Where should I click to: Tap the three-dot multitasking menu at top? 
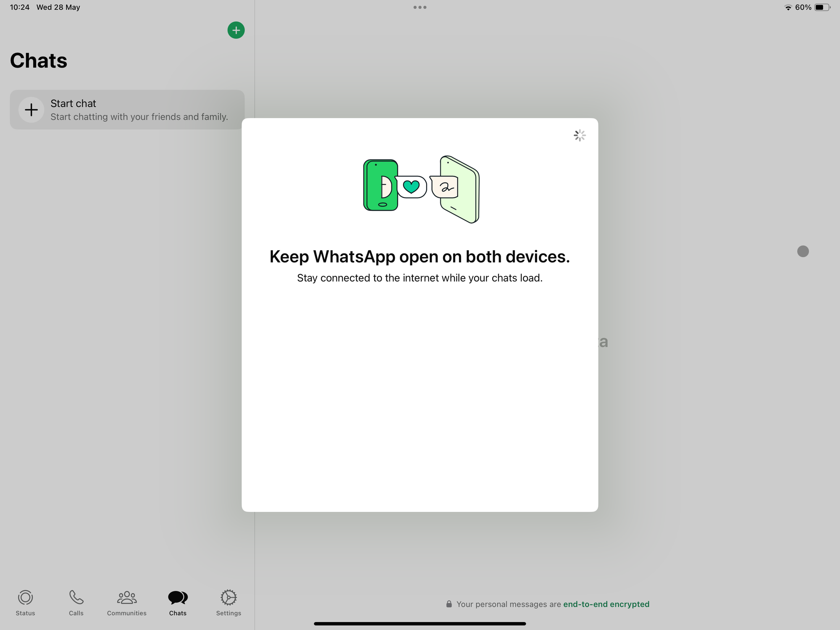[420, 7]
